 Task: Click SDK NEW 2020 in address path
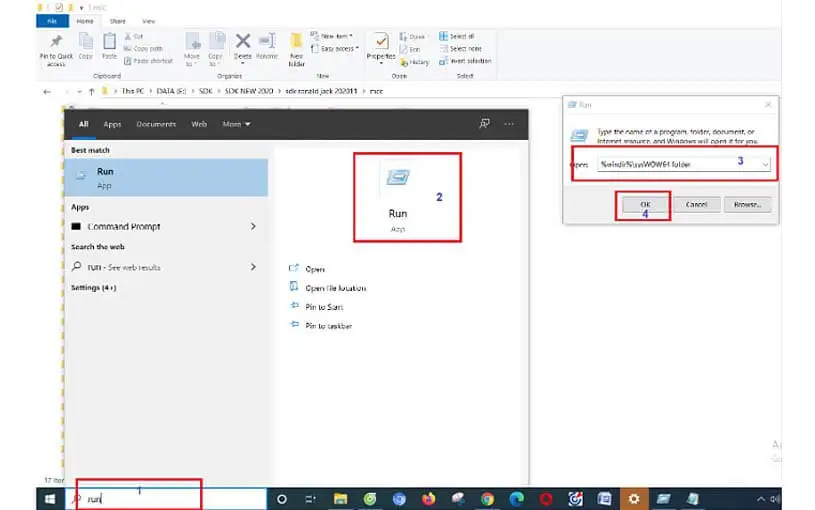click(249, 91)
